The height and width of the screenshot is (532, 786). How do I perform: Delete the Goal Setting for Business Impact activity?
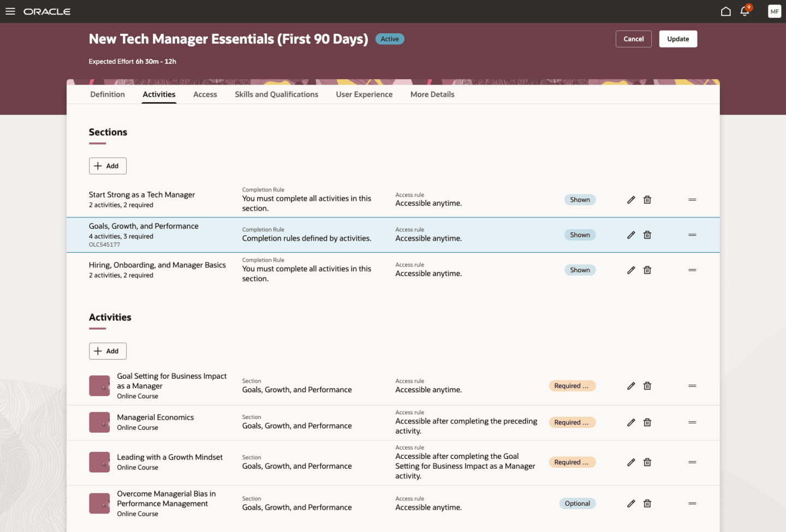pyautogui.click(x=647, y=386)
